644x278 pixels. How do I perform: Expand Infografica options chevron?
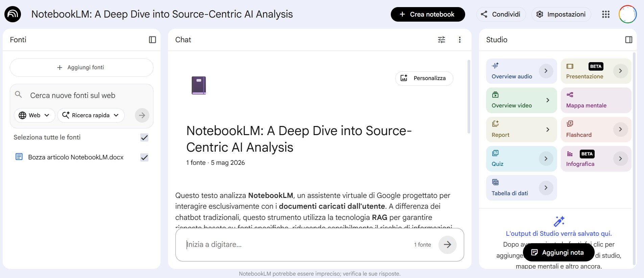[x=620, y=158]
